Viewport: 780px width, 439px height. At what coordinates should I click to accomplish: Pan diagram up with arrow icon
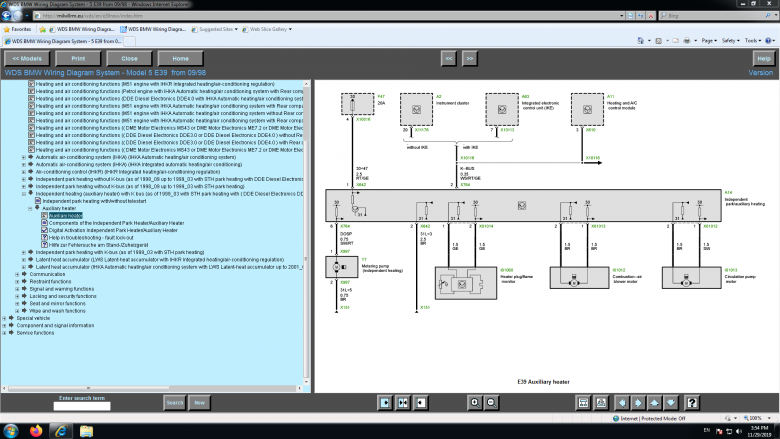(655, 403)
